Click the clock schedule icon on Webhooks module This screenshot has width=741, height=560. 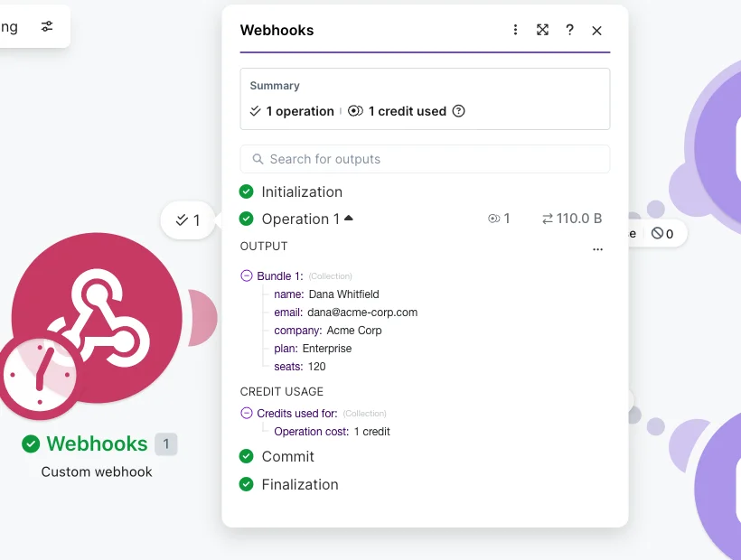[x=40, y=375]
